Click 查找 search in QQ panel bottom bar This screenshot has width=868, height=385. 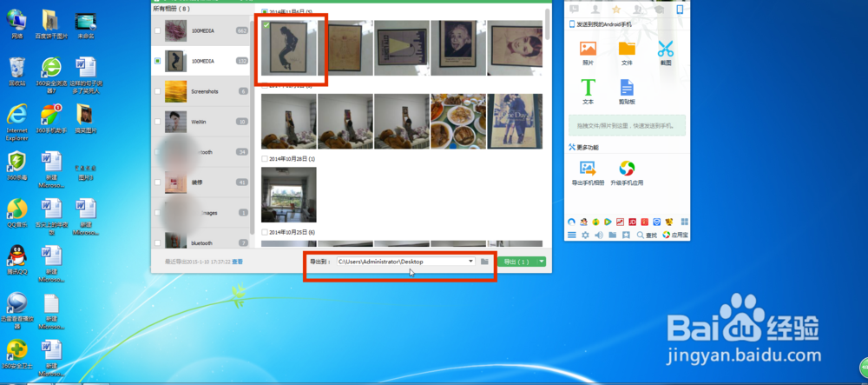pos(647,235)
